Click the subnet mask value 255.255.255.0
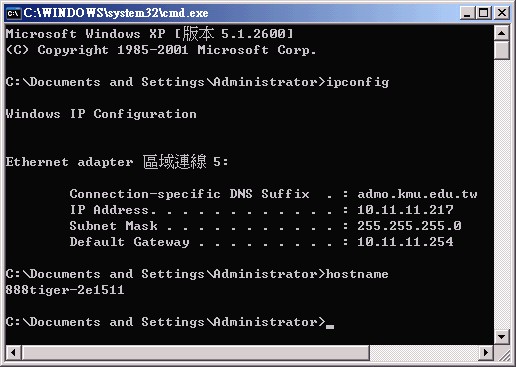This screenshot has width=516, height=367. point(409,226)
